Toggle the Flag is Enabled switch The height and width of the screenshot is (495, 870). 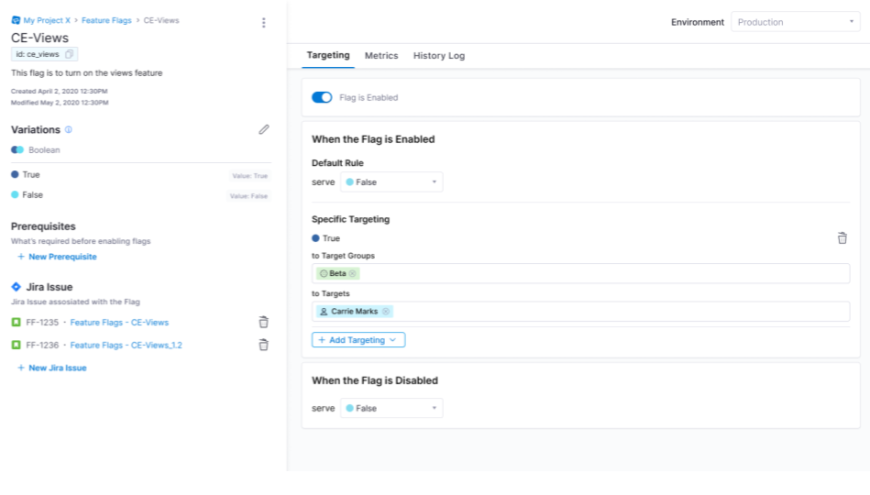click(x=322, y=98)
